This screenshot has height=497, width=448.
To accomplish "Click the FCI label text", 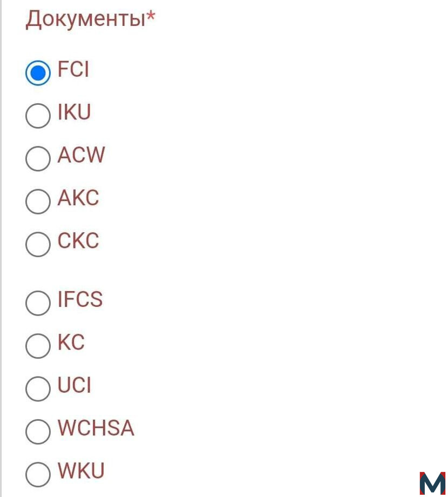I will click(73, 69).
